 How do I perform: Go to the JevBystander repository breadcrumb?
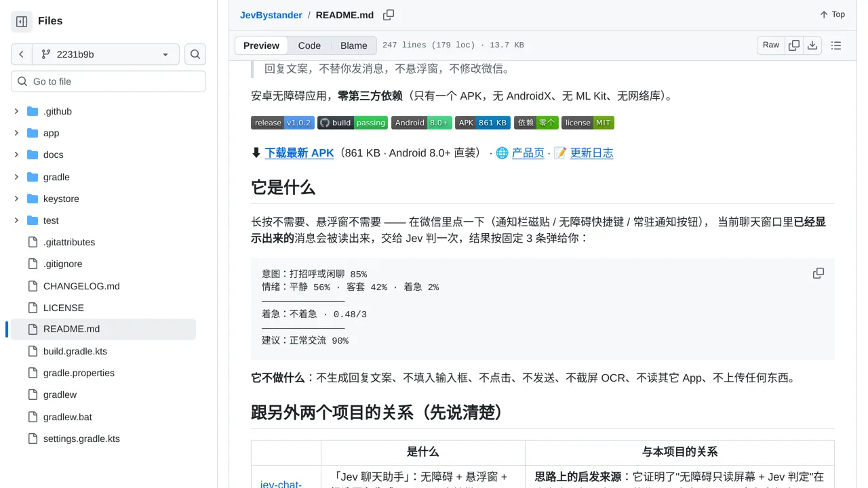click(271, 15)
